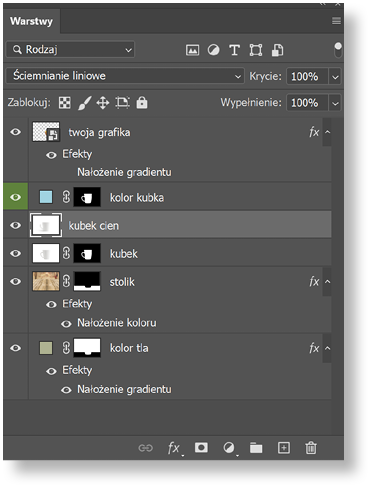Open the Ściemnianie liniowe blend mode dropdown
The height and width of the screenshot is (487, 370).
click(125, 76)
